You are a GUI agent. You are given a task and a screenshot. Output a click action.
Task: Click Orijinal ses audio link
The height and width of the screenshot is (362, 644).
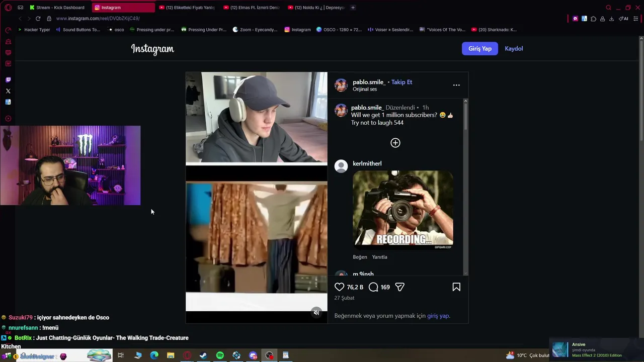(365, 89)
